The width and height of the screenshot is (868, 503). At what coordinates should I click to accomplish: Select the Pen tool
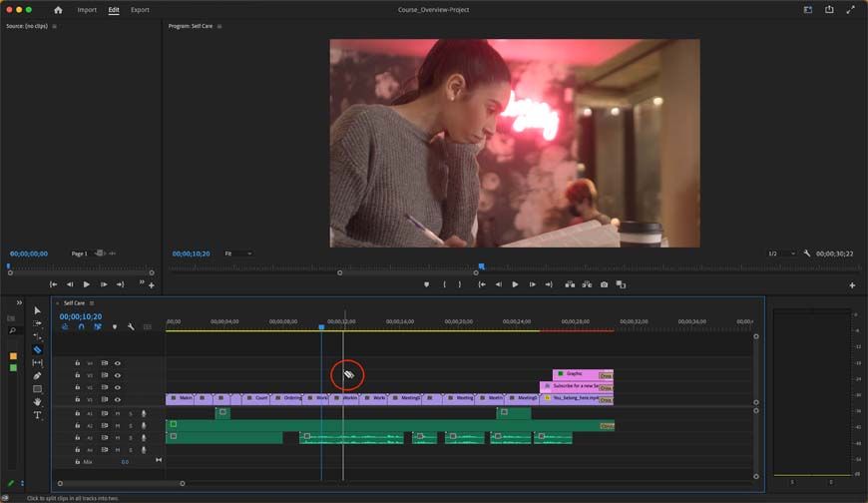click(37, 375)
